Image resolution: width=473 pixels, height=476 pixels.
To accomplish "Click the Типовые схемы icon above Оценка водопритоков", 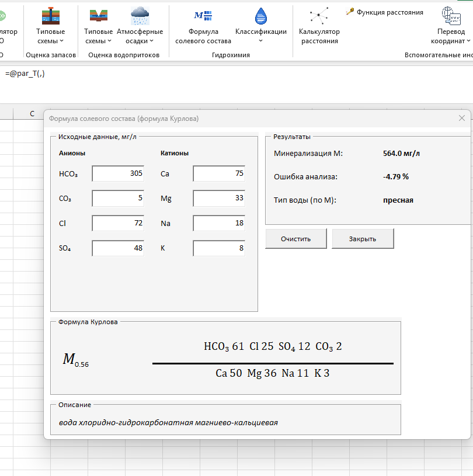I will click(x=98, y=16).
